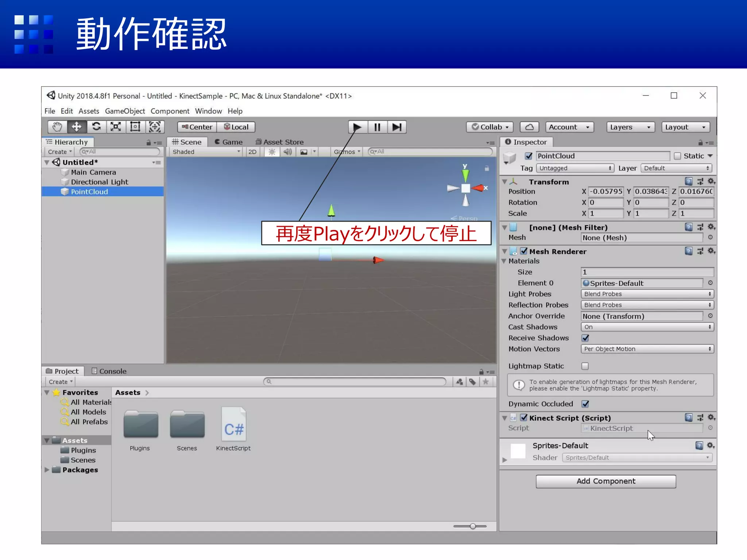The height and width of the screenshot is (560, 747).
Task: Switch to the Game tab
Action: pos(229,142)
